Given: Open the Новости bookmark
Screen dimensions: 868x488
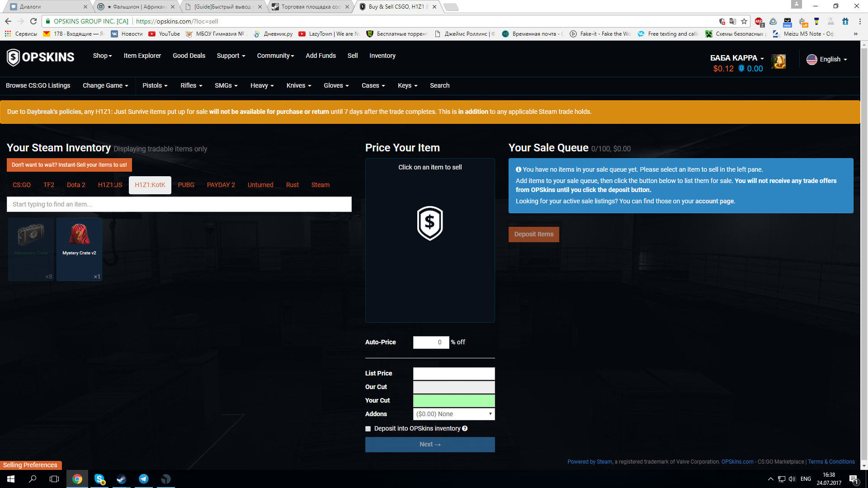Looking at the screenshot, I should 127,34.
